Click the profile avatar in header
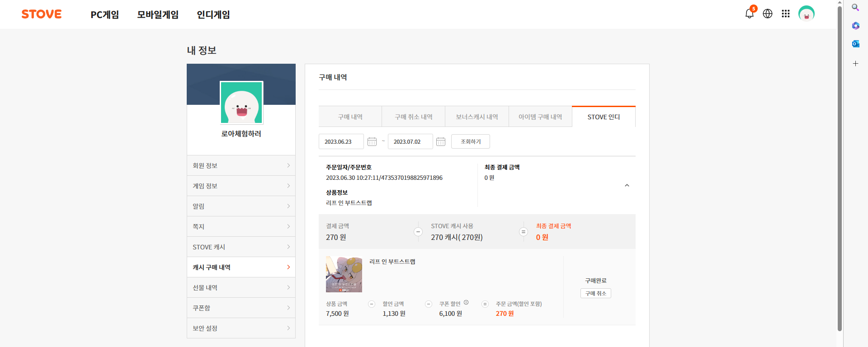This screenshot has height=347, width=868. tap(806, 14)
